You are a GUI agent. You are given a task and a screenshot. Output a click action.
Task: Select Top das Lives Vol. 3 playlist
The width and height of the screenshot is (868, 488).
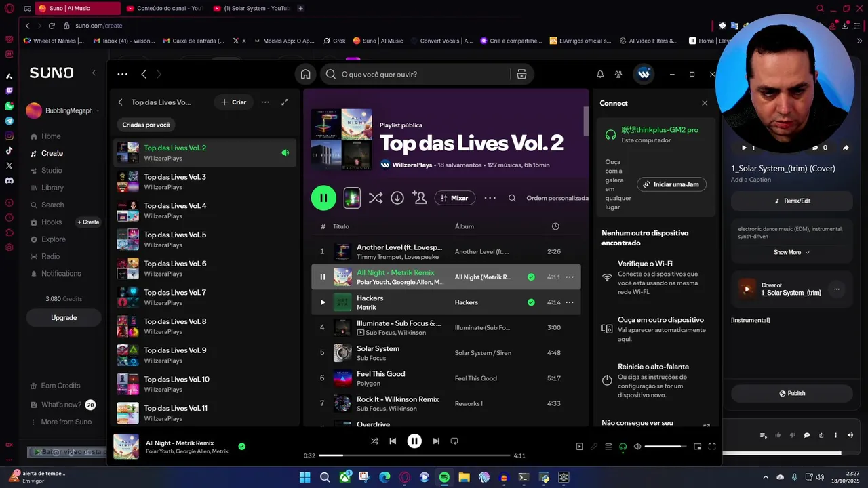click(205, 182)
